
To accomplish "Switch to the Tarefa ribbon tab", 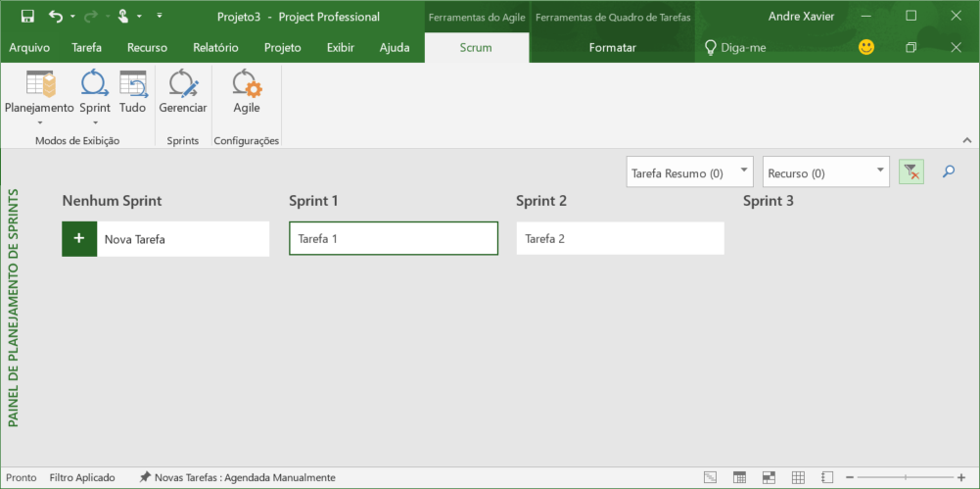I will click(x=87, y=47).
